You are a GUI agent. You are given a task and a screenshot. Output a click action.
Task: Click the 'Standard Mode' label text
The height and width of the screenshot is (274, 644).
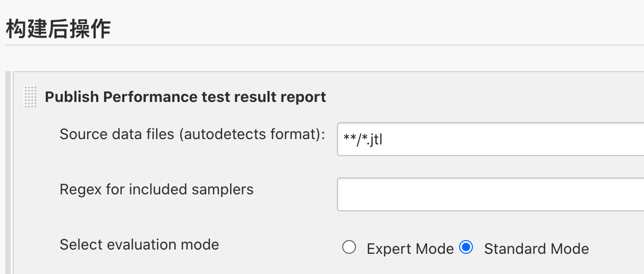point(536,249)
